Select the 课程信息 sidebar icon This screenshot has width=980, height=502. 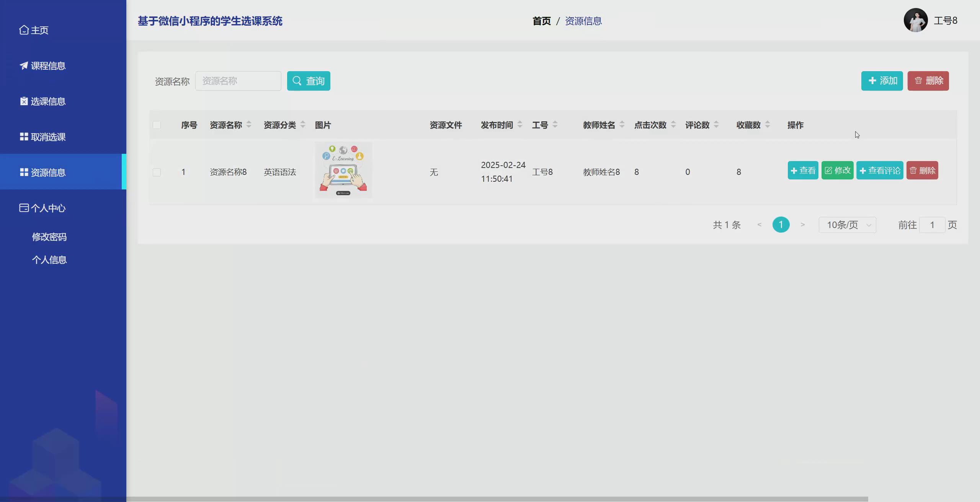coord(24,65)
